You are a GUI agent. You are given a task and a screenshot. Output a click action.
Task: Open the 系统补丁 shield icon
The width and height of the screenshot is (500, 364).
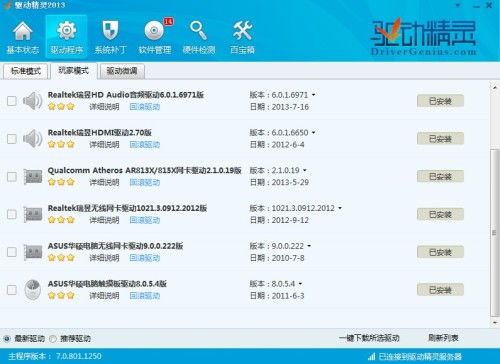tap(110, 31)
